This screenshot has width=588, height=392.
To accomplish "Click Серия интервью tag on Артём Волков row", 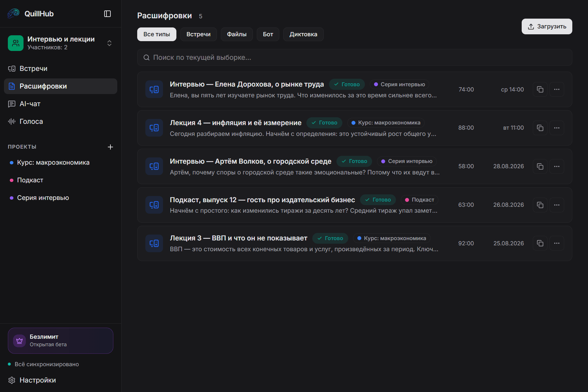I will [407, 161].
